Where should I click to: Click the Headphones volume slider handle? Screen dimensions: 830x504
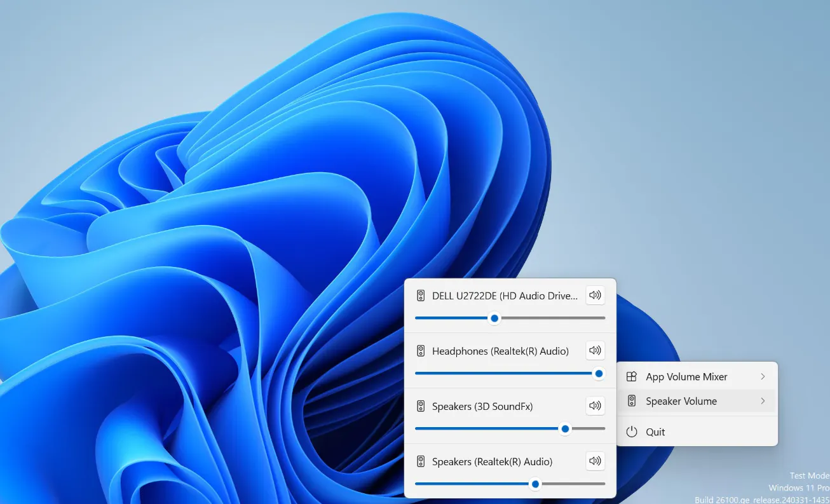(x=599, y=374)
